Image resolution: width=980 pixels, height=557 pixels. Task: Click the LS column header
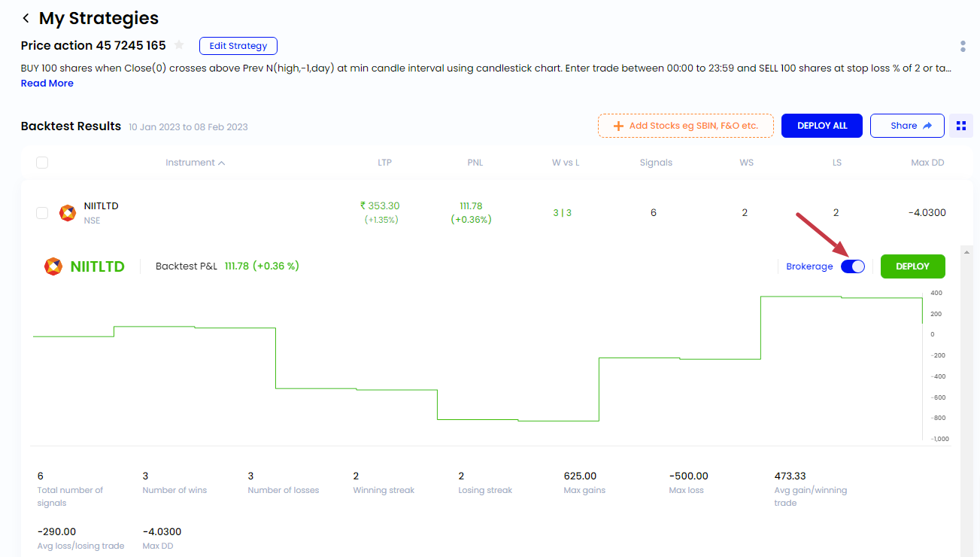click(x=838, y=163)
